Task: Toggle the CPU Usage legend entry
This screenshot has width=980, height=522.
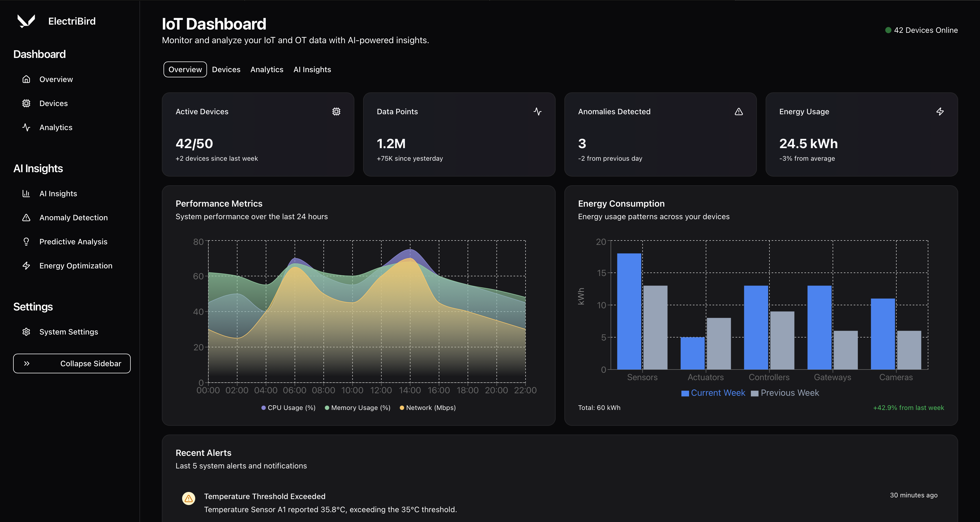Action: tap(288, 407)
